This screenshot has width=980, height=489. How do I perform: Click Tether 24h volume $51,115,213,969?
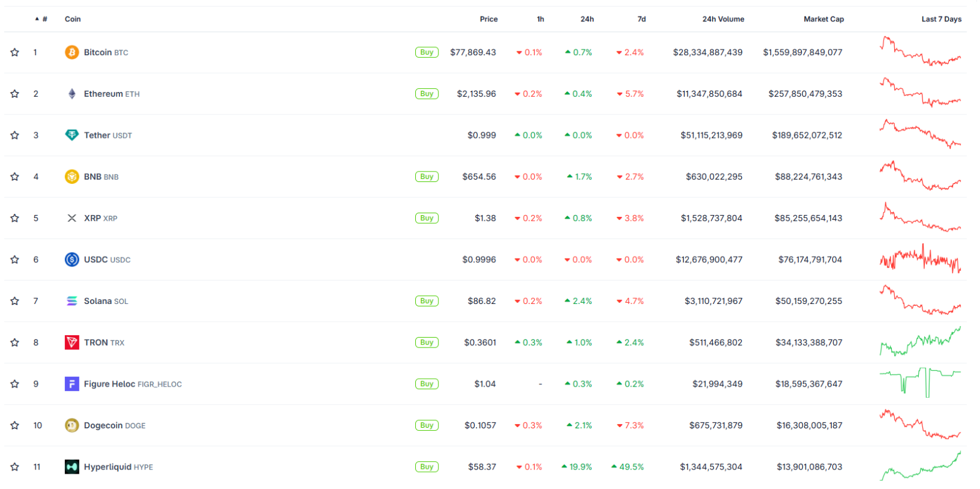tap(711, 135)
